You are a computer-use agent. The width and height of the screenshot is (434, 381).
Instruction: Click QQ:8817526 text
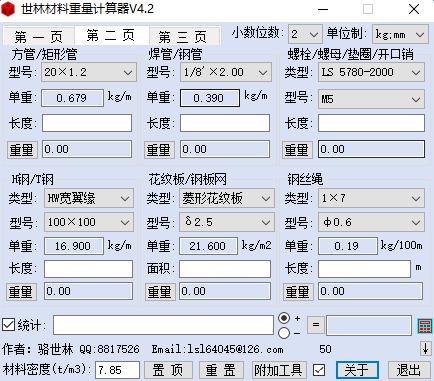(x=109, y=349)
